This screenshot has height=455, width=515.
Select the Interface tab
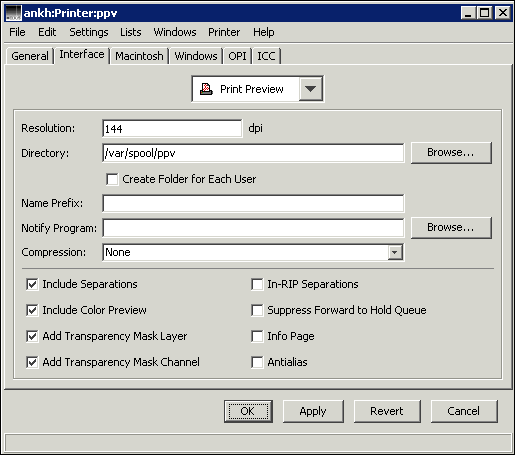point(82,54)
